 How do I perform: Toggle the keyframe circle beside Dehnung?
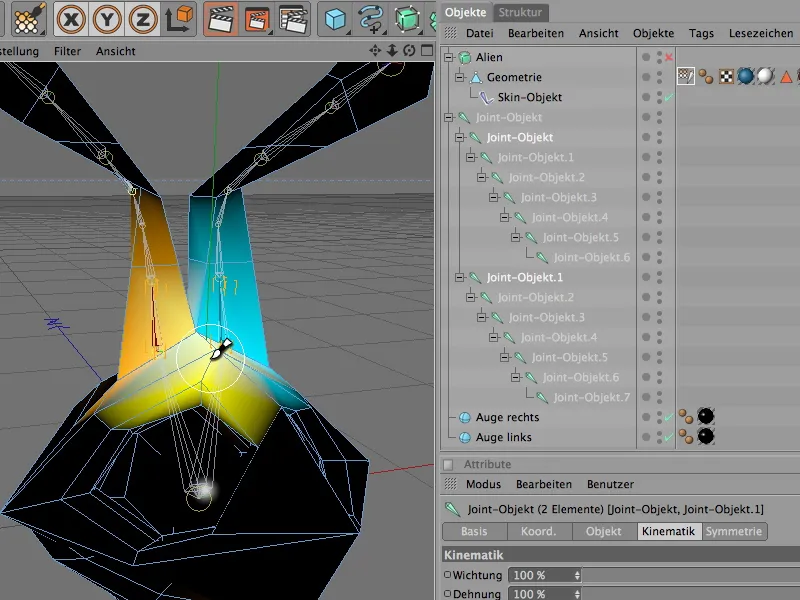(447, 593)
